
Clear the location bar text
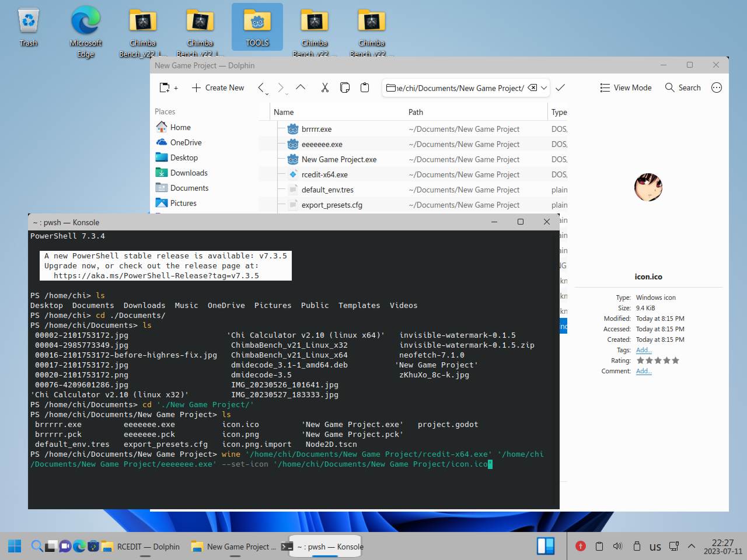coord(532,87)
